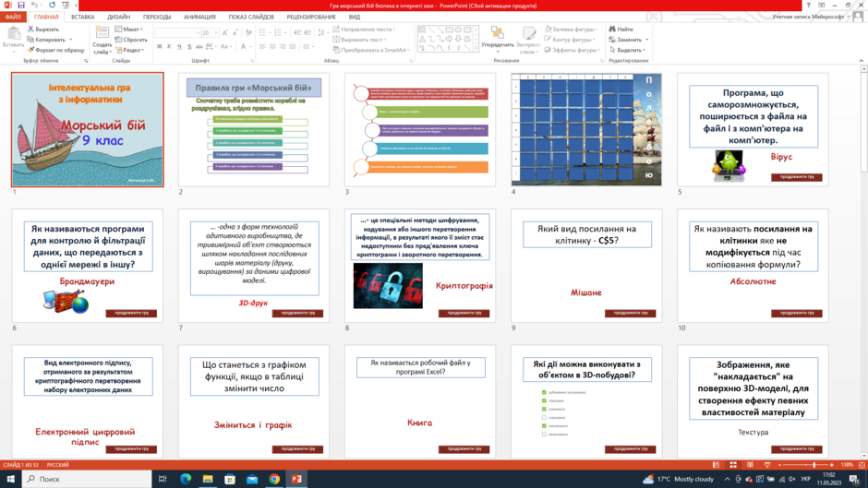Toggle Italic (К) formatting
The width and height of the screenshot is (868, 488).
(x=169, y=46)
